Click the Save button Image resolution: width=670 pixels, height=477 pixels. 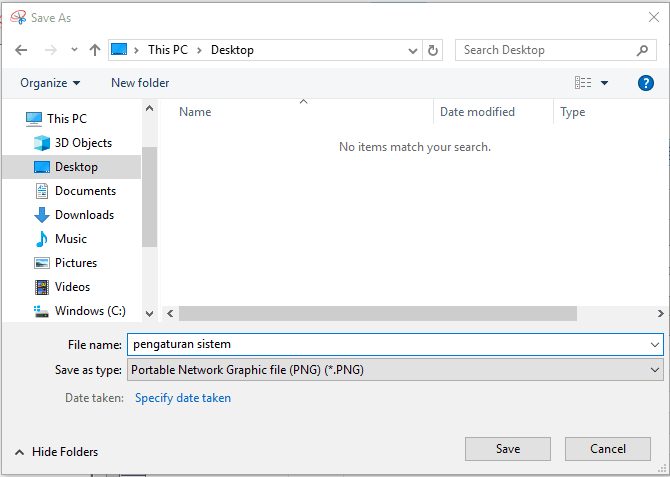coord(508,449)
